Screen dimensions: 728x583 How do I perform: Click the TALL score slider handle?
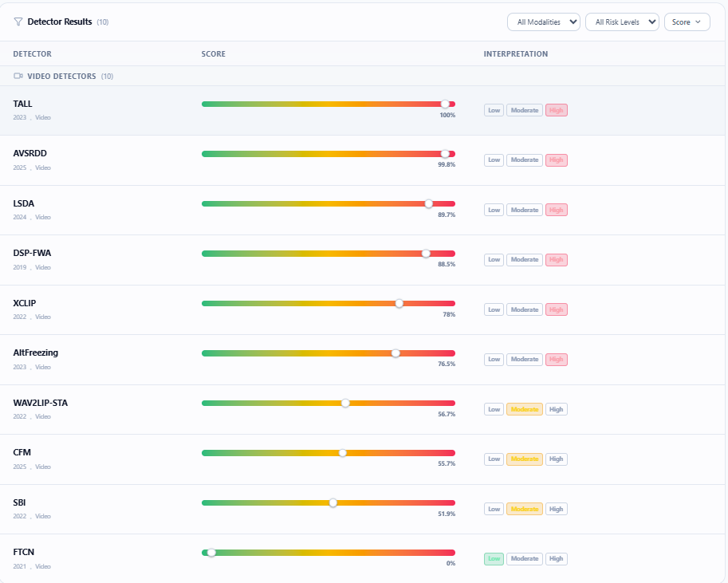click(x=445, y=104)
